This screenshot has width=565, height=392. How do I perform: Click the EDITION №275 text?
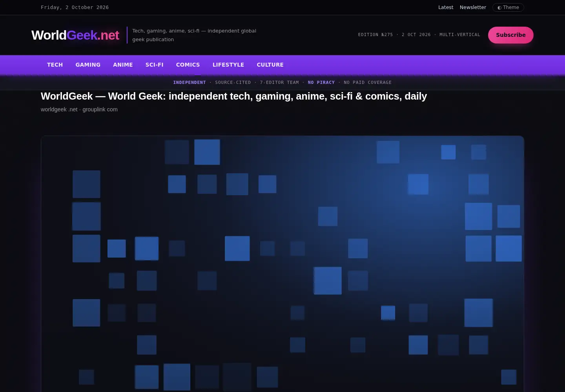[375, 35]
